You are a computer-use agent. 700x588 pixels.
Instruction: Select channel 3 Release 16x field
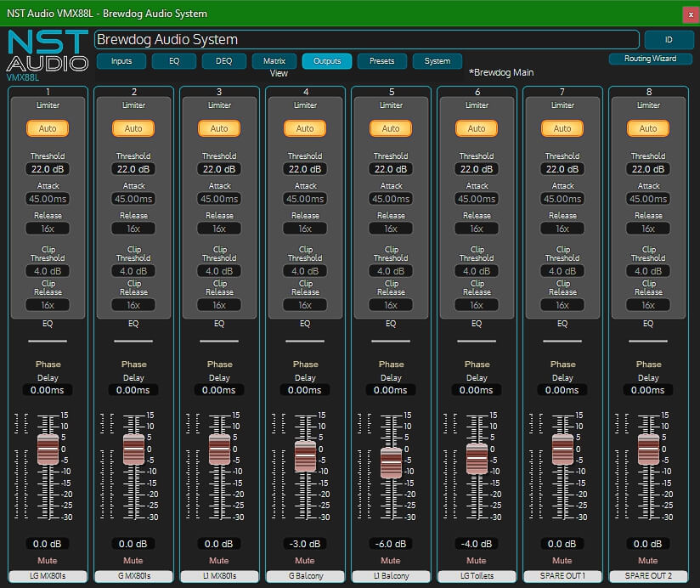click(x=219, y=229)
